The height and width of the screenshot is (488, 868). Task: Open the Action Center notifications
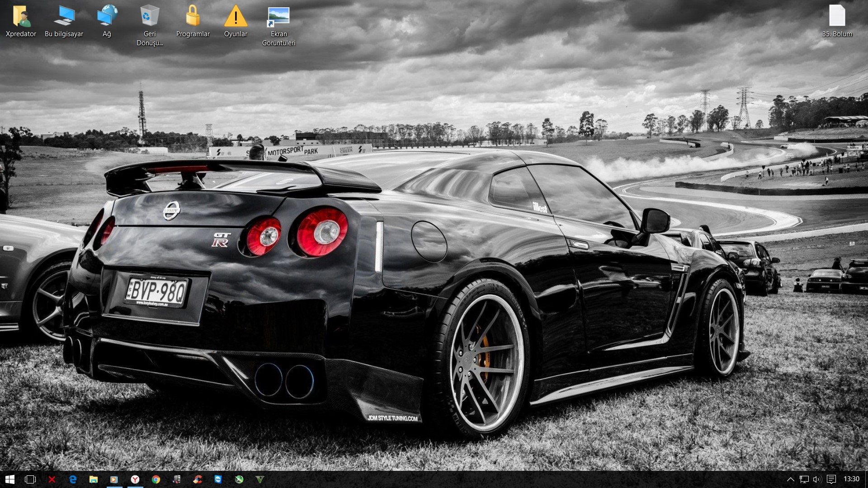click(x=831, y=479)
